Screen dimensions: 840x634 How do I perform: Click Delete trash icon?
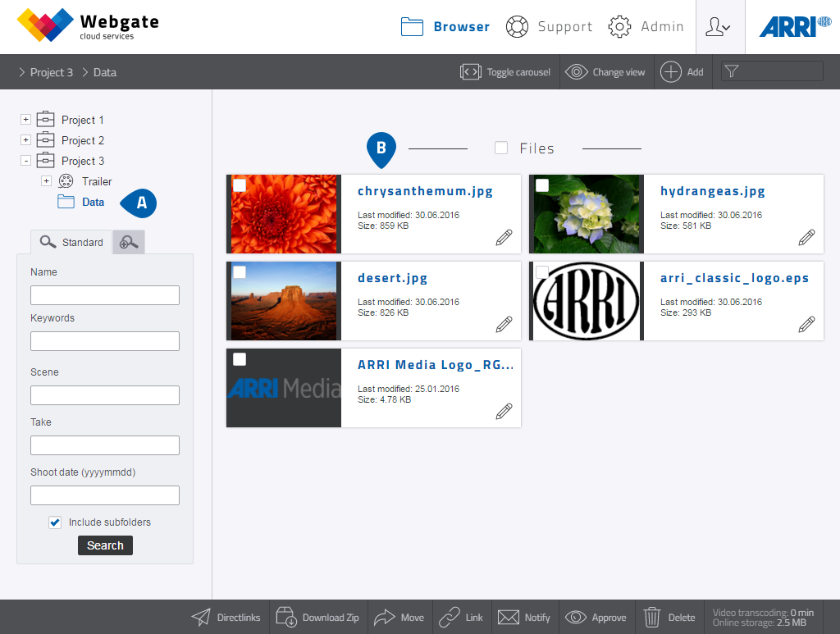[x=652, y=617]
